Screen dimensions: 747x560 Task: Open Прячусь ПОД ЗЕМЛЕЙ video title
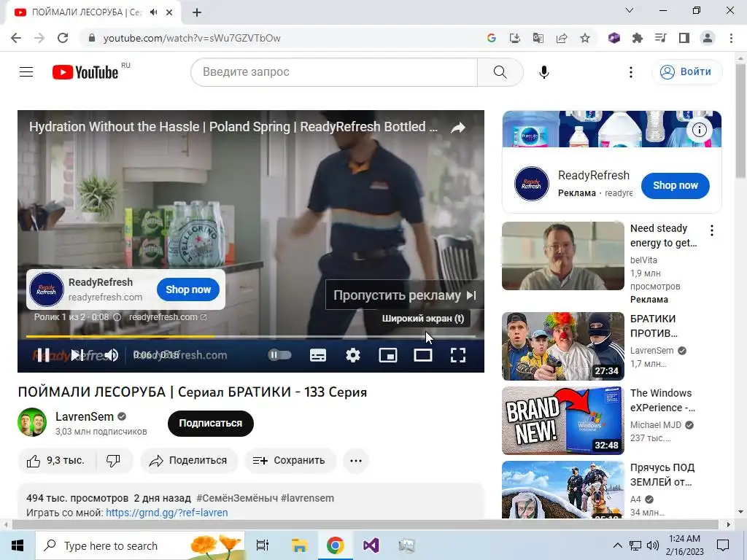(662, 475)
